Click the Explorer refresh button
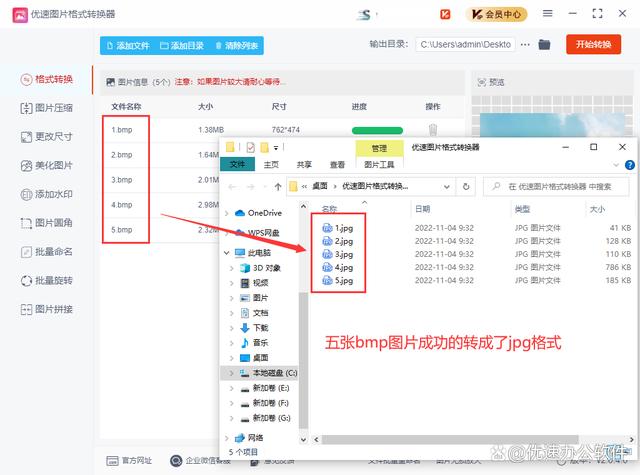The width and height of the screenshot is (640, 475). tap(466, 186)
